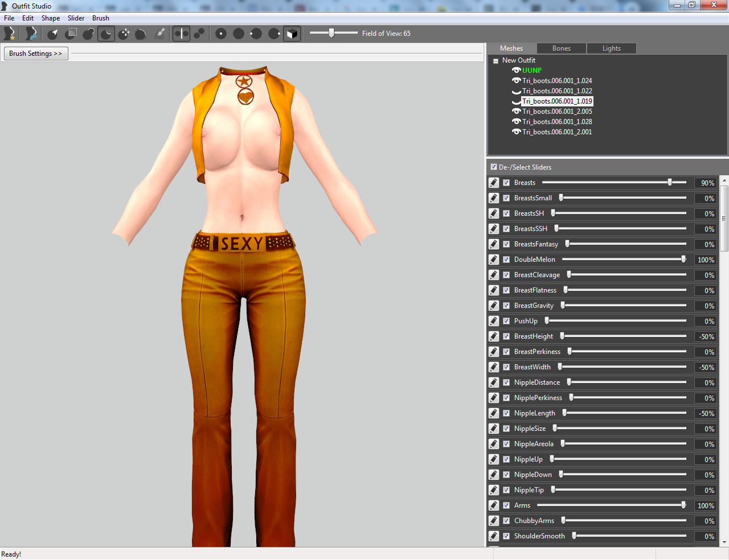The image size is (729, 560).
Task: Select the weight paint brush tool
Action: tap(160, 34)
